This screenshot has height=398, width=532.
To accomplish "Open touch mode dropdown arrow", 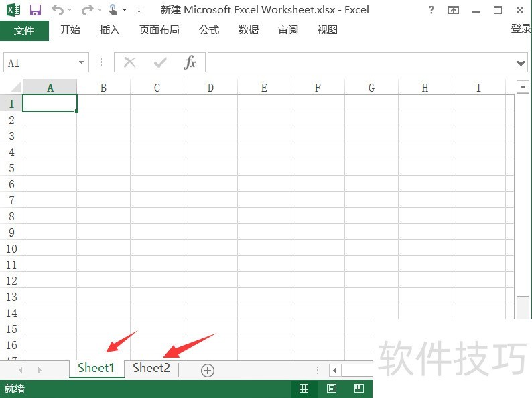I will tap(125, 10).
